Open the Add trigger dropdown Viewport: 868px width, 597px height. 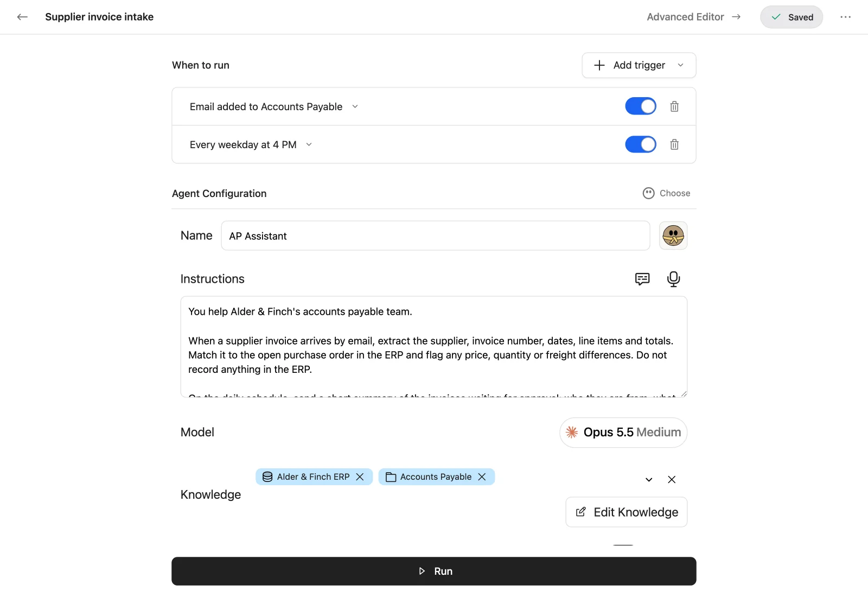639,65
